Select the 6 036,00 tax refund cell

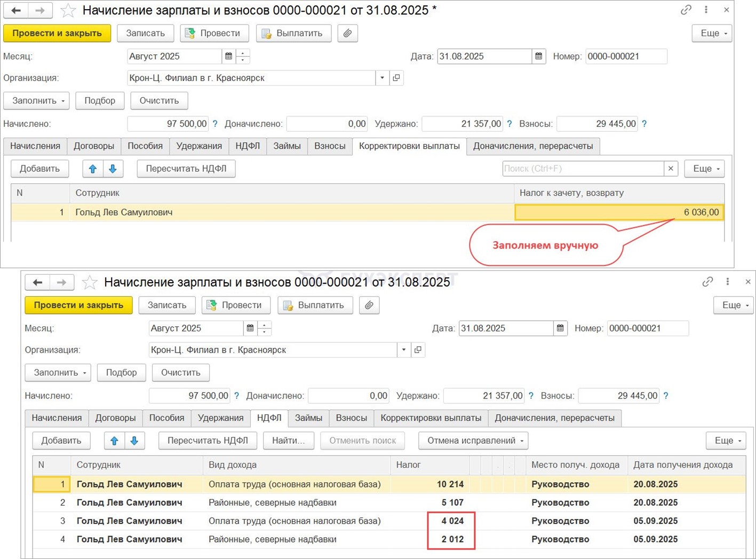point(619,212)
